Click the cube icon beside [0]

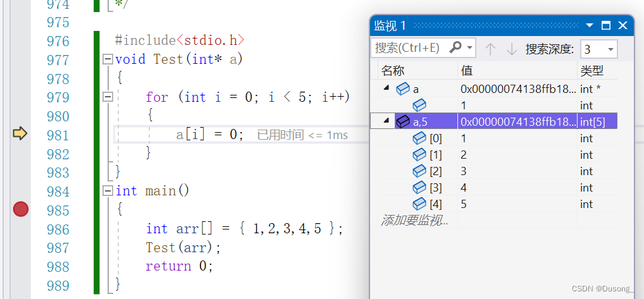[x=419, y=138]
